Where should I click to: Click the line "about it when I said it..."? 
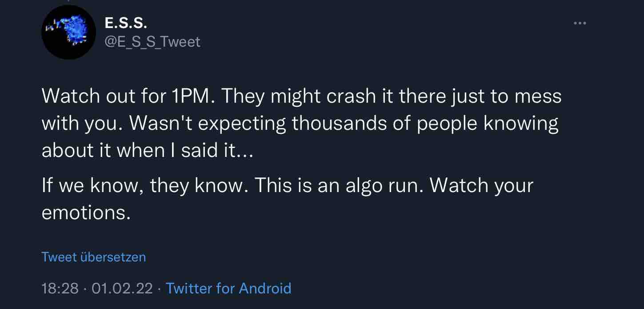147,151
